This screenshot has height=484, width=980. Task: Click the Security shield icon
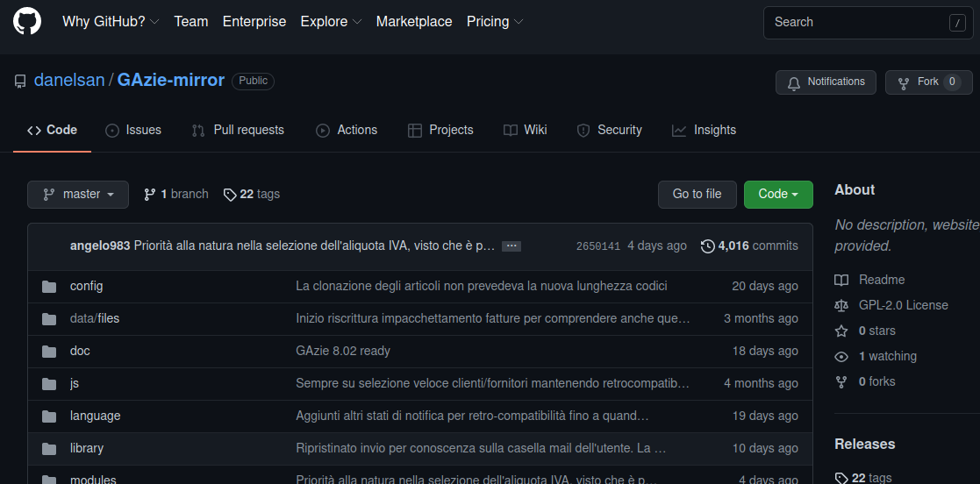[x=583, y=131]
